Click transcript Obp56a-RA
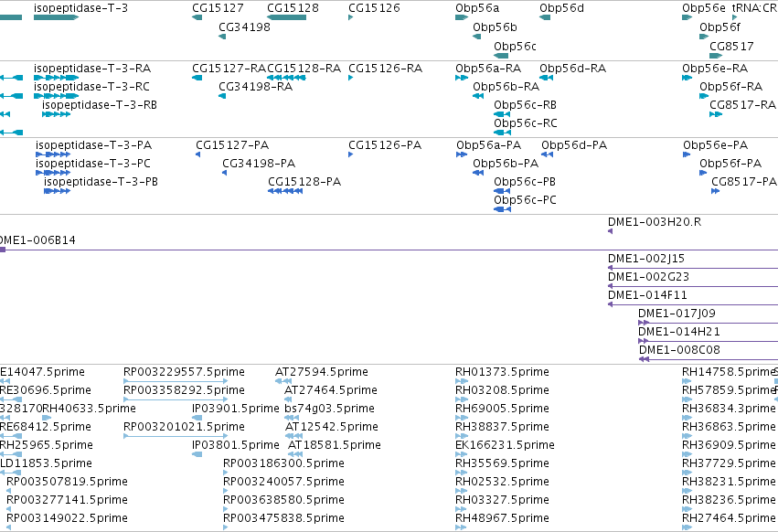This screenshot has width=778, height=532. [x=488, y=68]
